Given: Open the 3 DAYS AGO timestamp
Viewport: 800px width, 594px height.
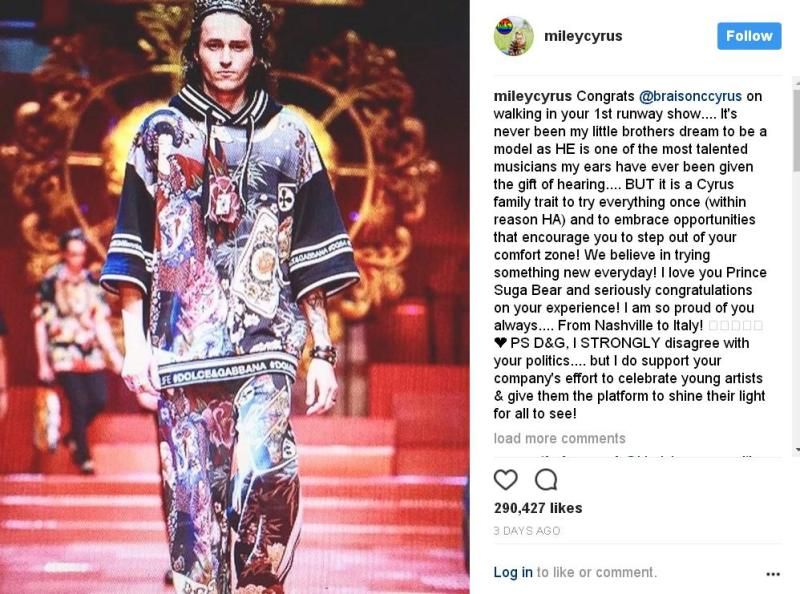Looking at the screenshot, I should tap(527, 531).
